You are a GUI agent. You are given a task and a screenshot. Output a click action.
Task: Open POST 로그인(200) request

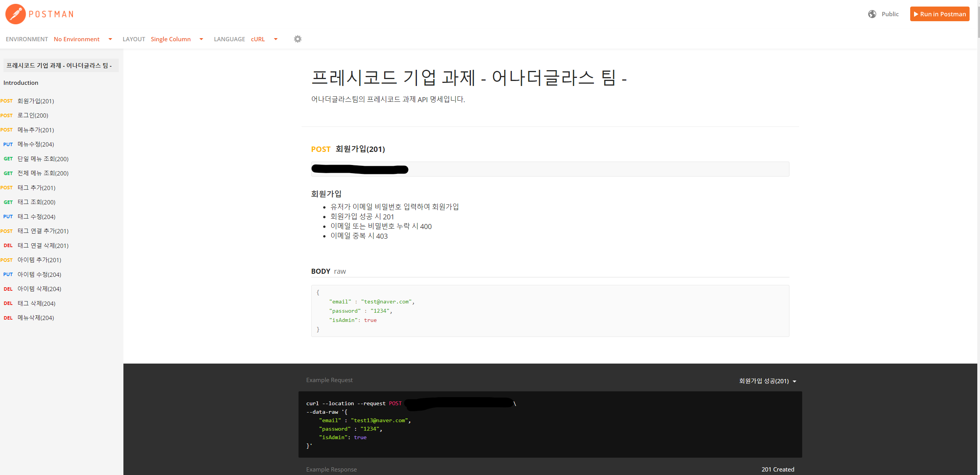click(x=33, y=115)
